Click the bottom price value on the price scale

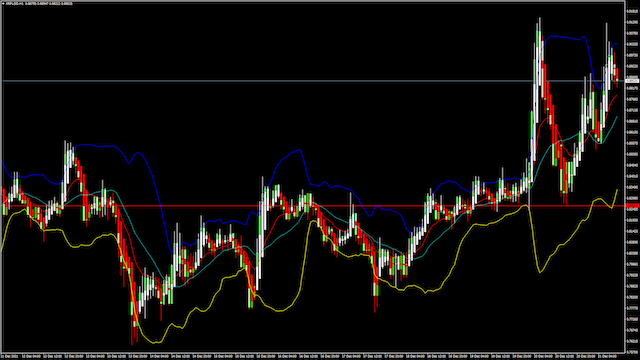tap(632, 351)
